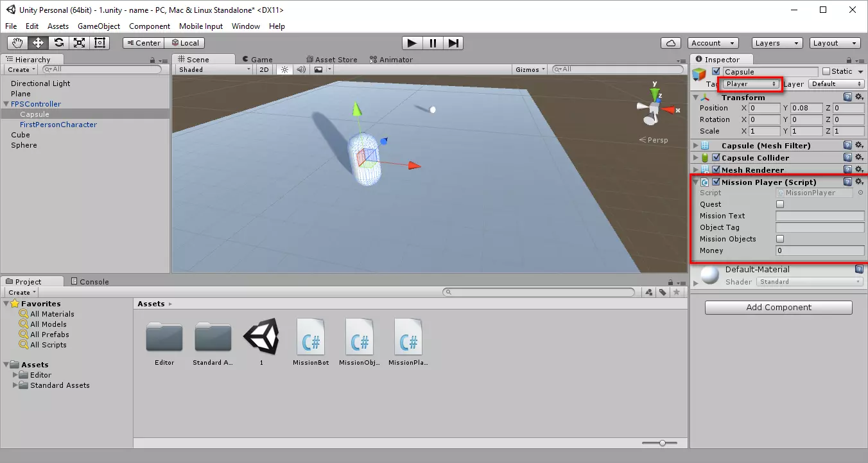Toggle the Static checkbox
This screenshot has height=463, width=868.
click(x=826, y=71)
